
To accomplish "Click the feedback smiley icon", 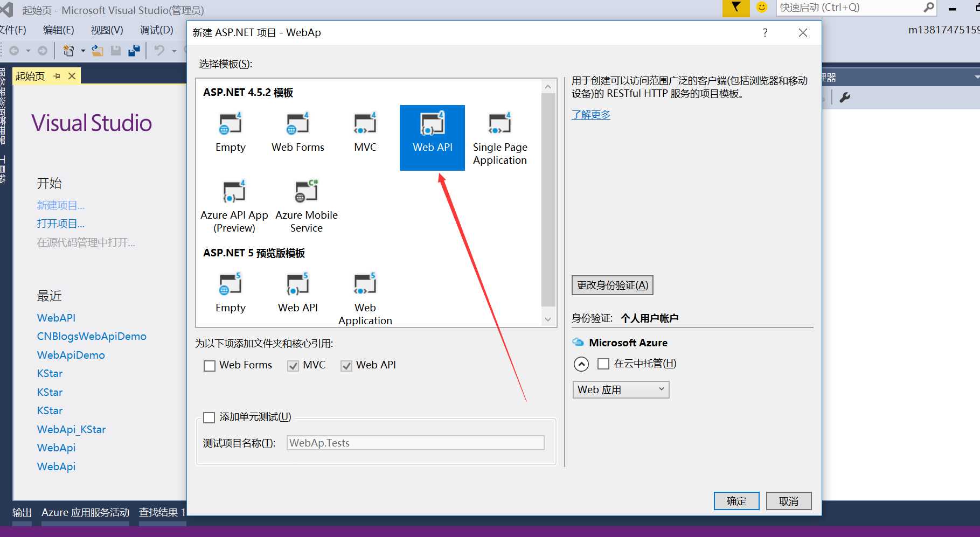I will pos(762,7).
